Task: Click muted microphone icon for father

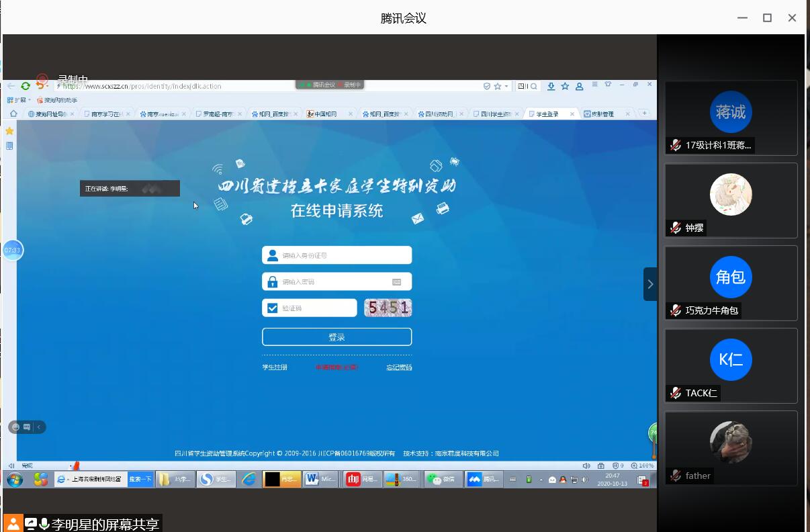Action: pos(676,476)
